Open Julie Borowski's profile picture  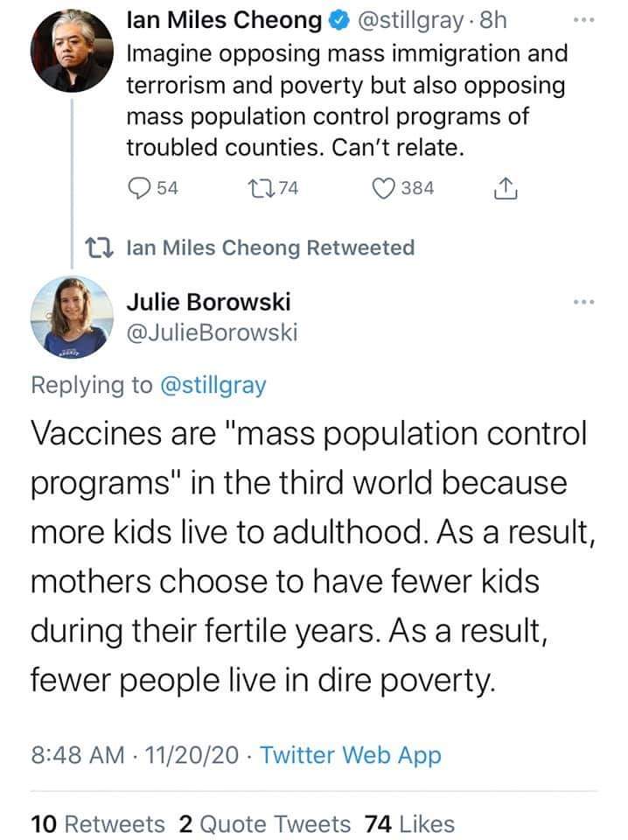pos(72,317)
